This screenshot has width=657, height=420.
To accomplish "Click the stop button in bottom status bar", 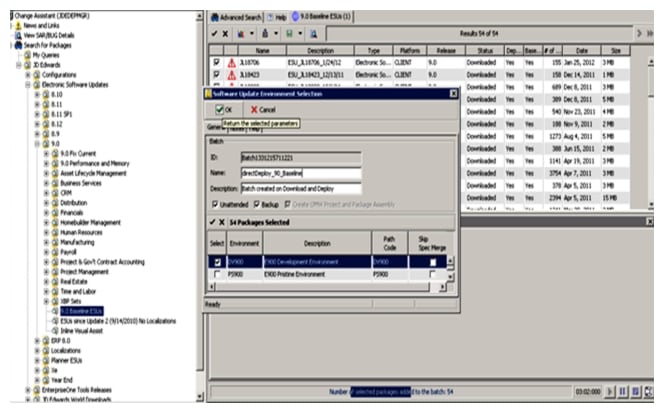I will point(636,391).
